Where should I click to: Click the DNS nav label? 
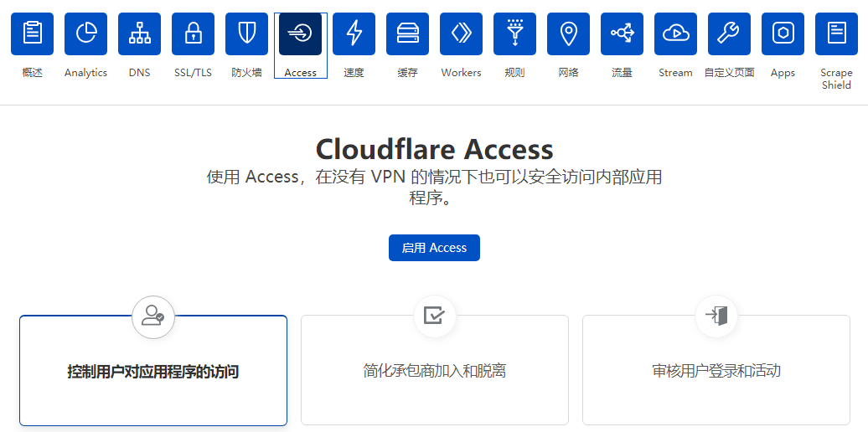tap(139, 73)
